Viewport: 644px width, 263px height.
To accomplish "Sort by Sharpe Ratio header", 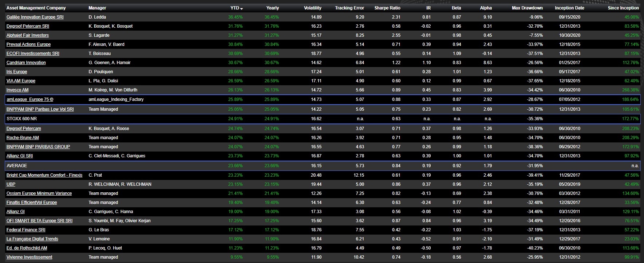I will pyautogui.click(x=387, y=8).
